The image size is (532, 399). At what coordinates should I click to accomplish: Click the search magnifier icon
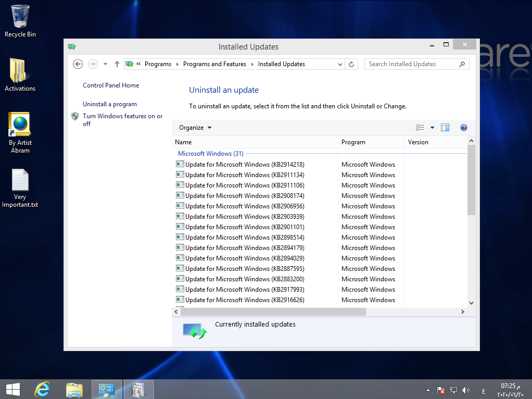click(462, 64)
